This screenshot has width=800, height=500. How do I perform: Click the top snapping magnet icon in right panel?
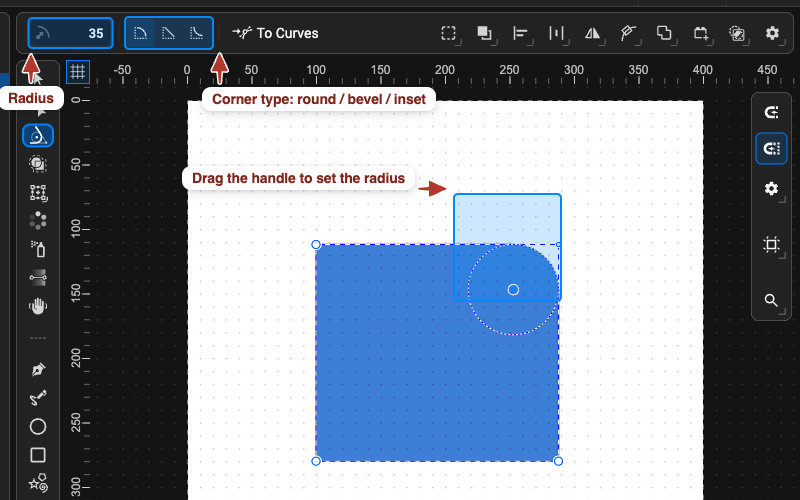771,112
